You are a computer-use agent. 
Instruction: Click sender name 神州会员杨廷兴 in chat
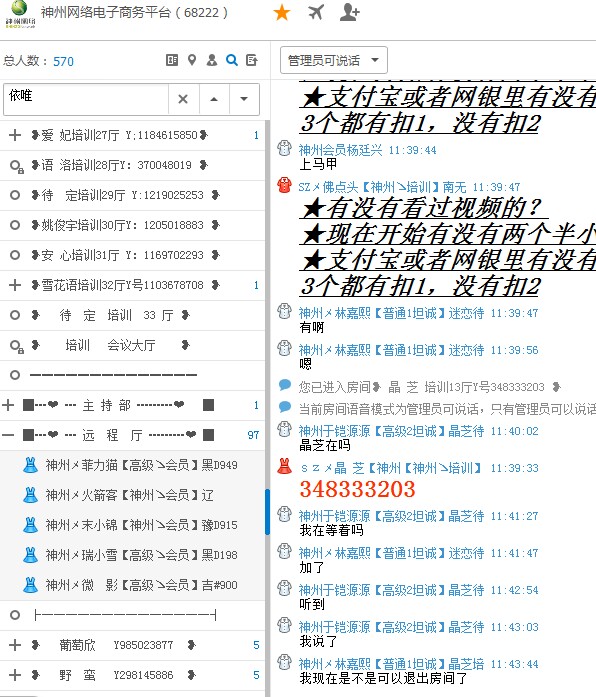tap(340, 150)
